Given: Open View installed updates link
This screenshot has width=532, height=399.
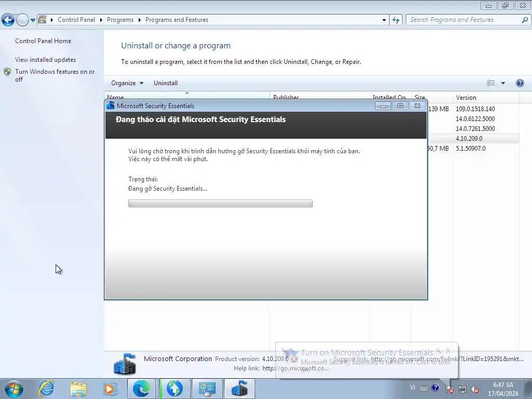Looking at the screenshot, I should coord(46,60).
